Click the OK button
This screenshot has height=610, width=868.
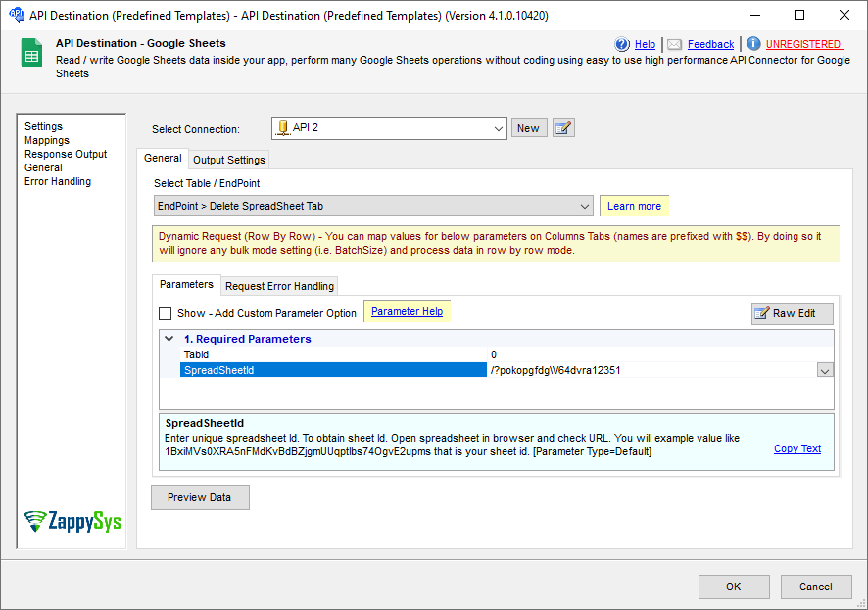coord(734,587)
